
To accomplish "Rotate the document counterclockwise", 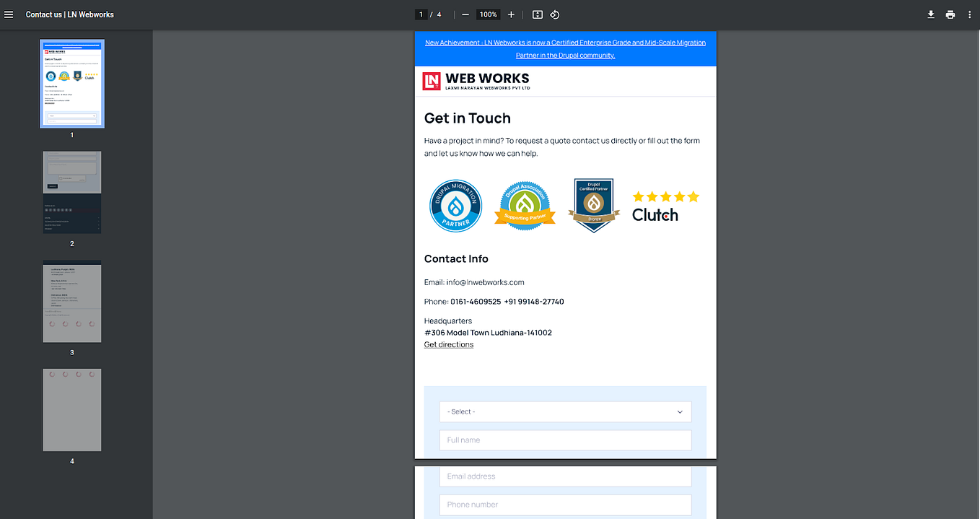I will coord(554,14).
